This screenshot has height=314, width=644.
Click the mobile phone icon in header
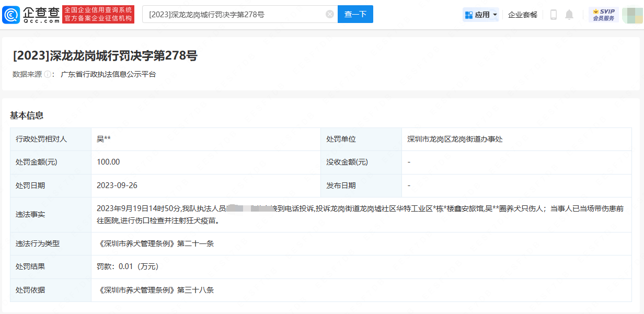click(554, 15)
